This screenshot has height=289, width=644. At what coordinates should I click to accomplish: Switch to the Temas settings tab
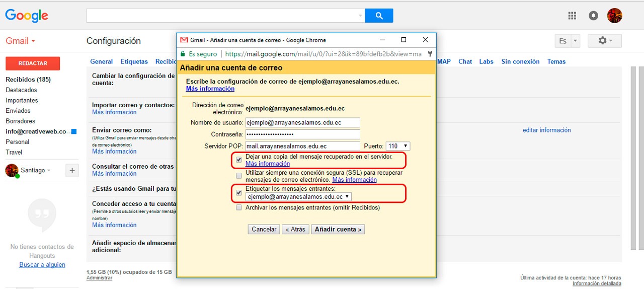[556, 61]
